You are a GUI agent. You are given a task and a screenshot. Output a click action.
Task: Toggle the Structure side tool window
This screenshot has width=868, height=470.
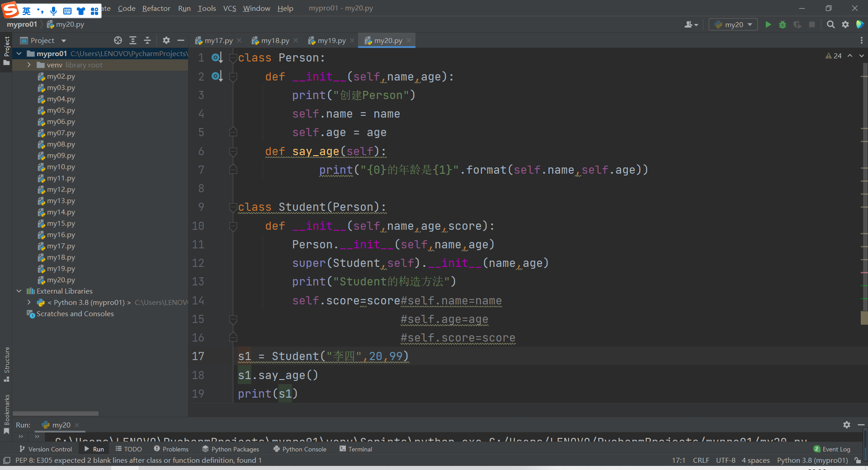tap(6, 365)
